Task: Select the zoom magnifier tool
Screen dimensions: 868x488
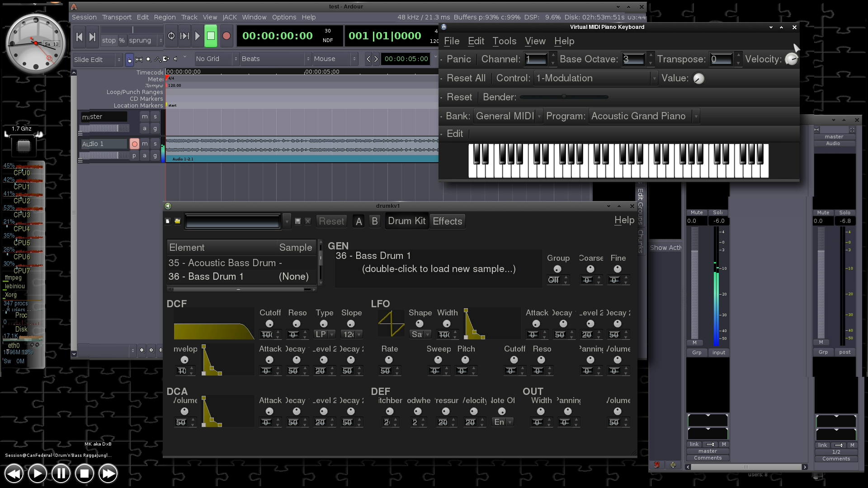Action: point(148,59)
